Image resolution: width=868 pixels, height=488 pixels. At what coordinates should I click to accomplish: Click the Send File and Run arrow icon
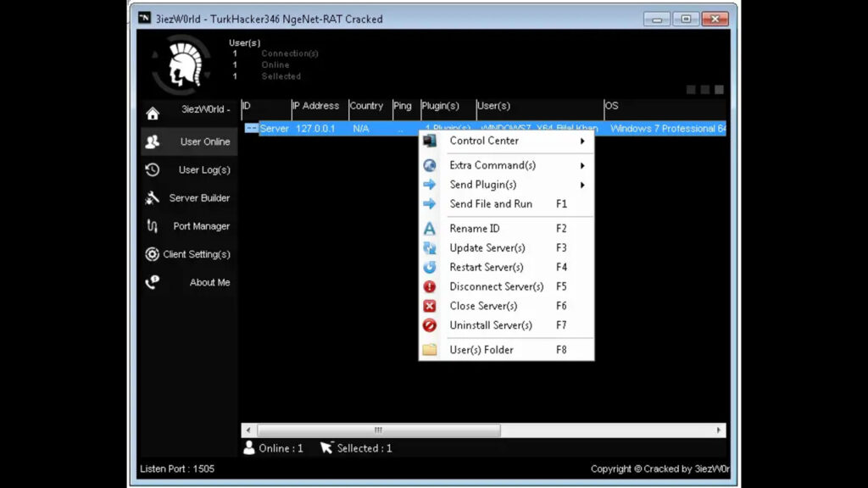click(x=430, y=203)
